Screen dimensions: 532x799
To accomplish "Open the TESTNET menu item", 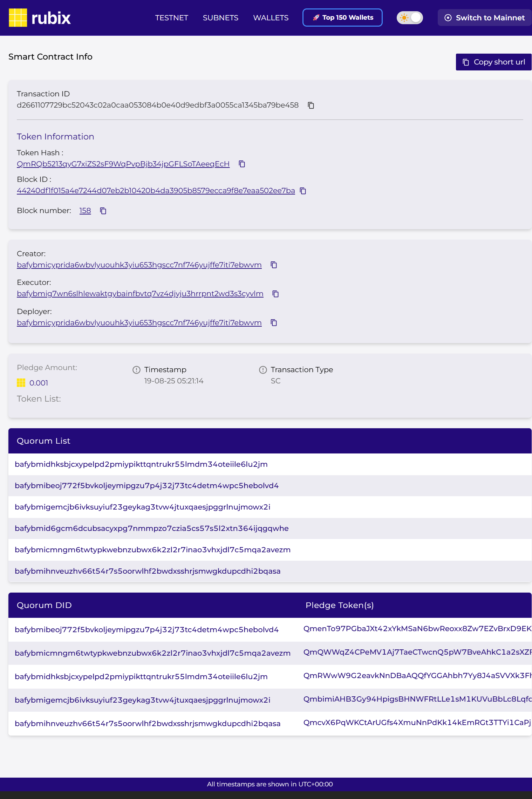I will (171, 18).
